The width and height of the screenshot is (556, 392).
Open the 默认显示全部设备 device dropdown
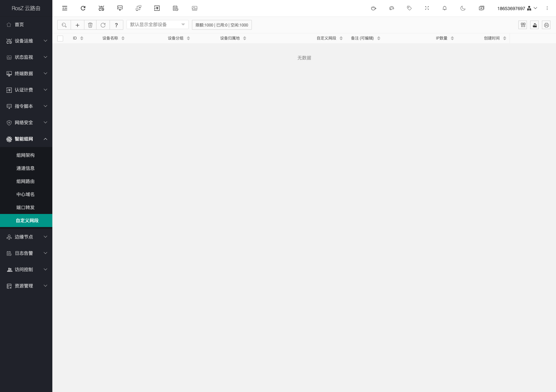coord(157,25)
